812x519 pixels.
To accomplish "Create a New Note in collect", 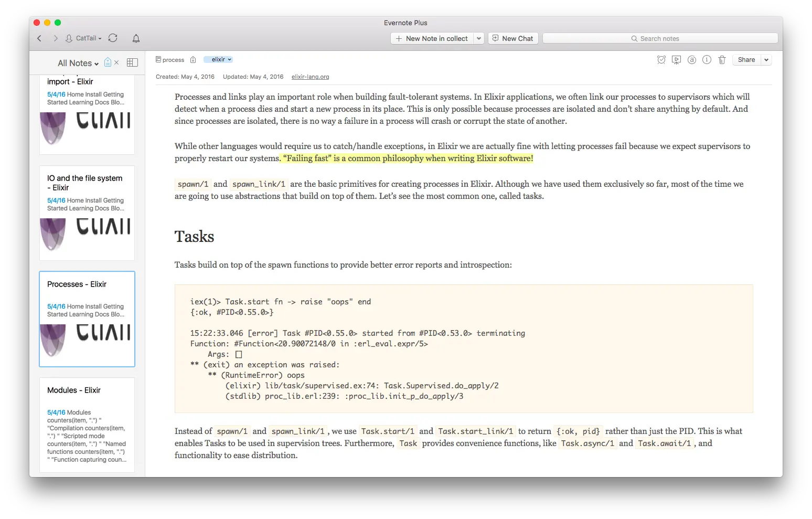I will (x=432, y=38).
